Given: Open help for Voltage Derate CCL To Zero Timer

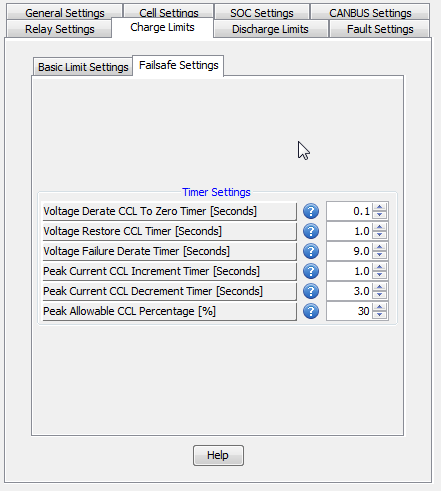Looking at the screenshot, I should [x=311, y=211].
